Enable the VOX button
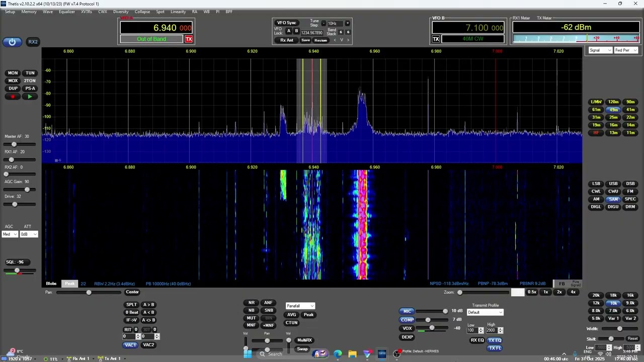 click(x=407, y=328)
